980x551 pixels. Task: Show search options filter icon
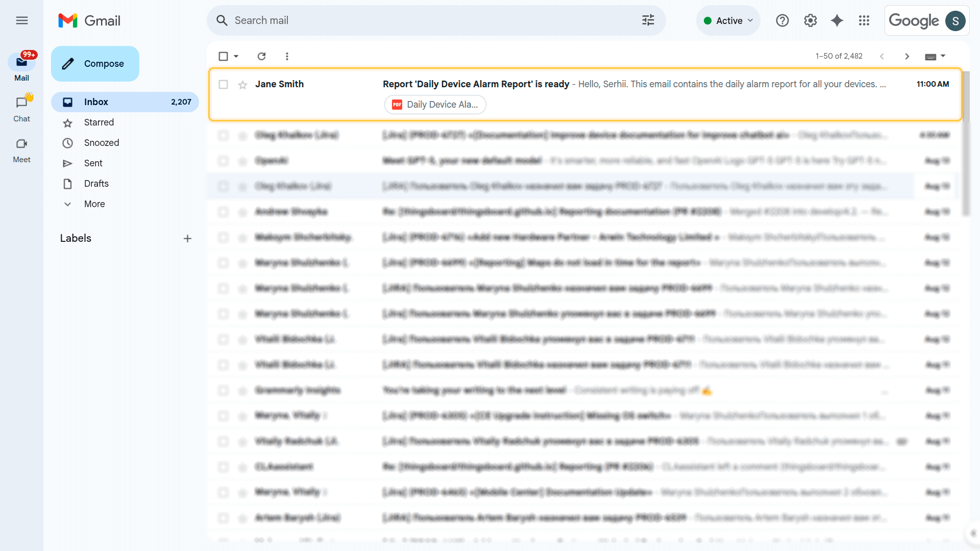[x=648, y=20]
